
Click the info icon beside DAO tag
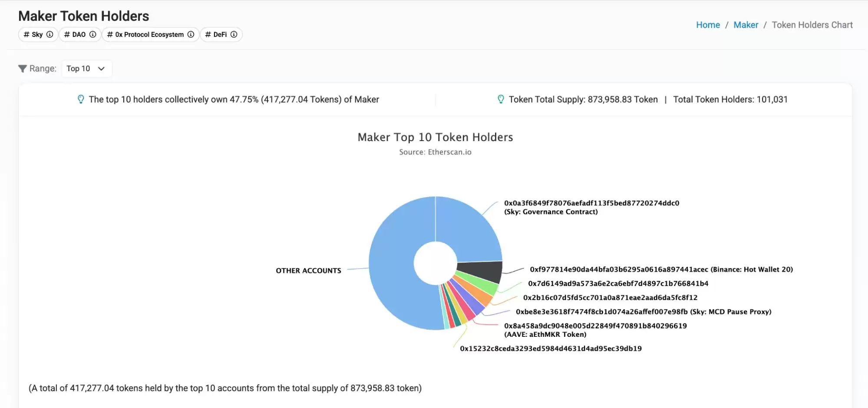(x=92, y=35)
